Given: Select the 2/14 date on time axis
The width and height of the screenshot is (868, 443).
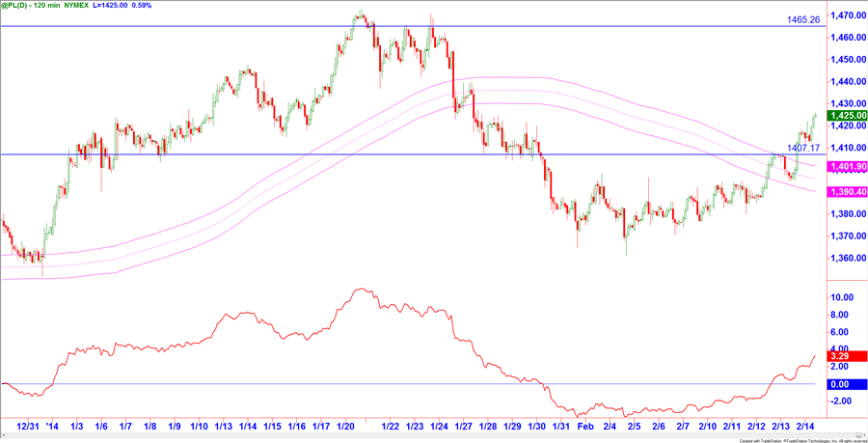Looking at the screenshot, I should click(806, 426).
